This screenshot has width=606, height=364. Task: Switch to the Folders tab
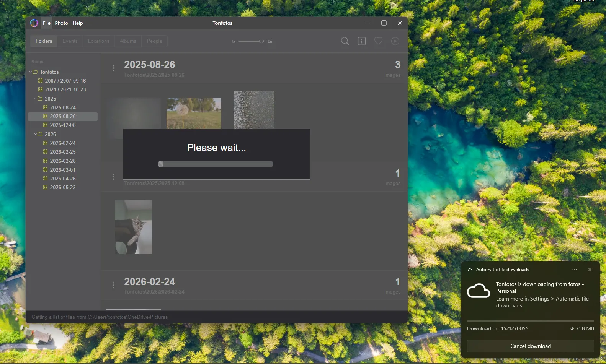[44, 41]
